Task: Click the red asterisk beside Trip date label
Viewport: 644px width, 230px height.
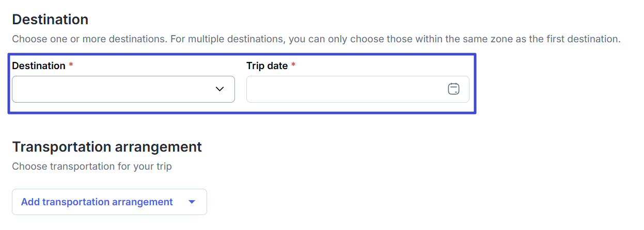Action: [293, 65]
